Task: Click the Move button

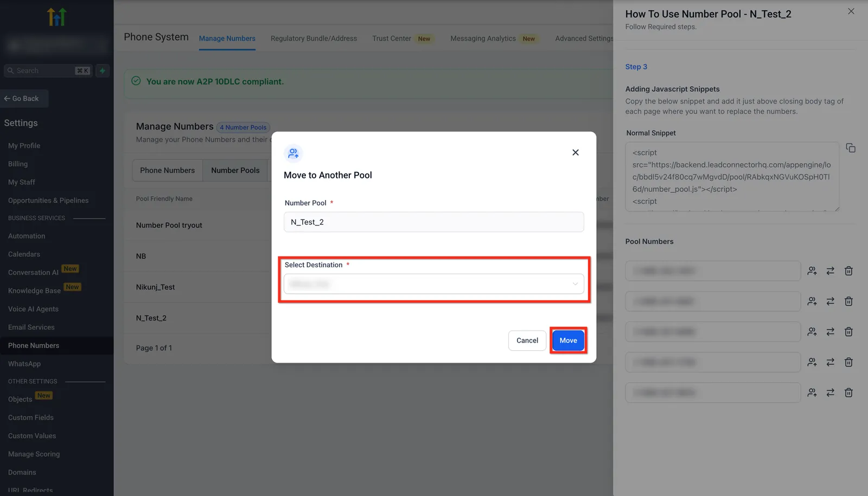Action: point(569,340)
